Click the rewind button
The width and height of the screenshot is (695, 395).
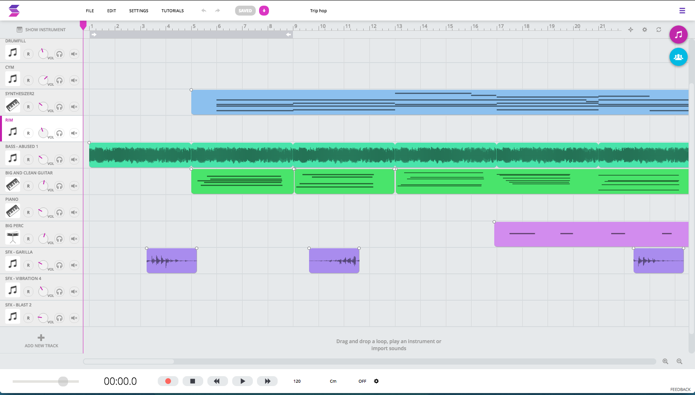pos(217,381)
